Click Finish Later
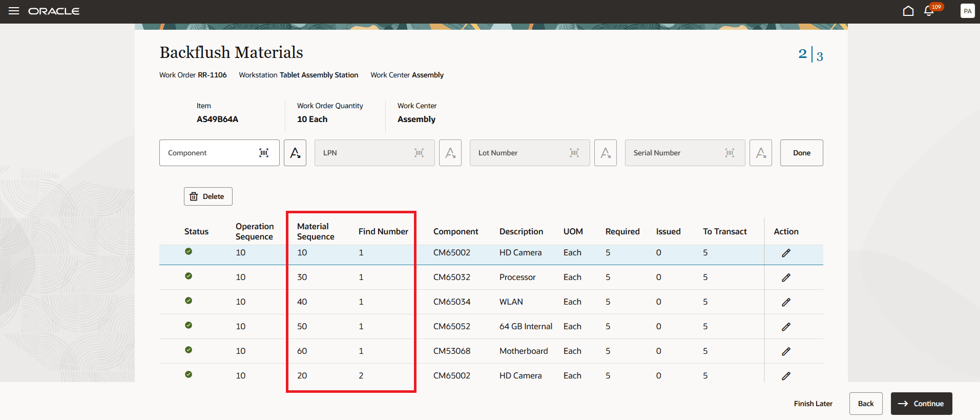 813,404
